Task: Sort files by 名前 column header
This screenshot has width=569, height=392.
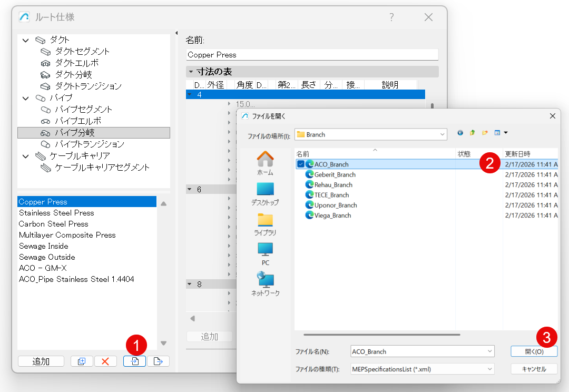Action: 375,153
